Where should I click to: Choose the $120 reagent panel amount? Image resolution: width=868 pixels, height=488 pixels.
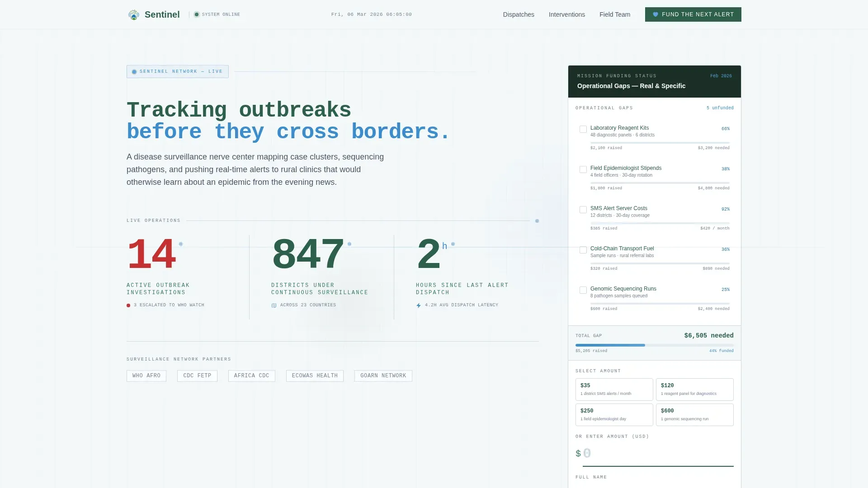(x=694, y=389)
